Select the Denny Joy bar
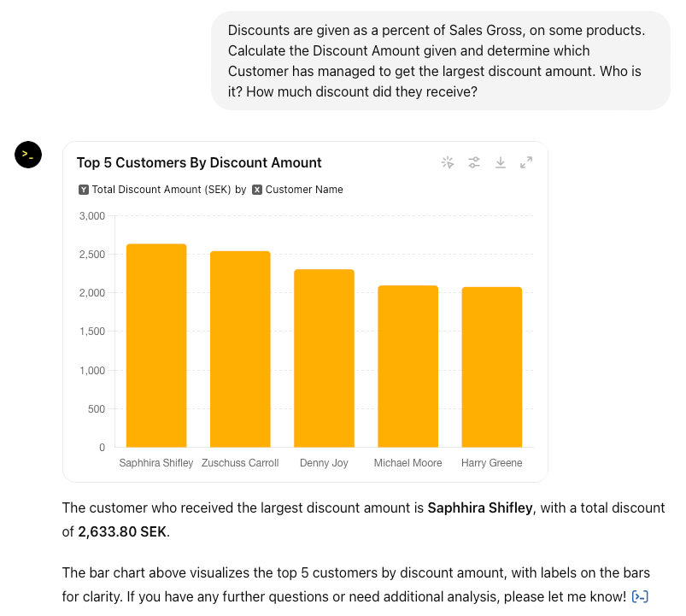The width and height of the screenshot is (686, 616). (324, 358)
